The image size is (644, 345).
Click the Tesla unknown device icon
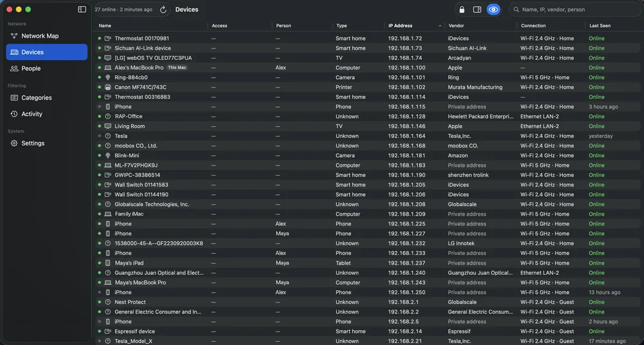(x=108, y=136)
